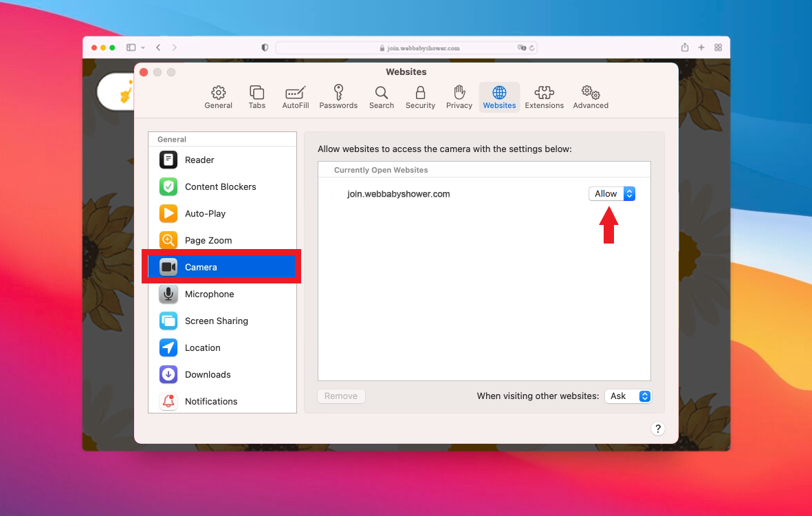
Task: Open the other websites Ask dropdown
Action: [628, 396]
